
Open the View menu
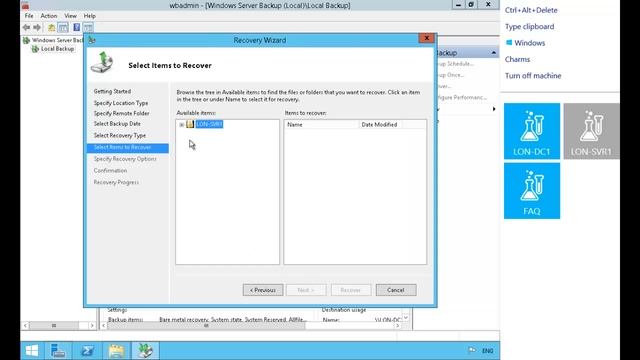70,16
